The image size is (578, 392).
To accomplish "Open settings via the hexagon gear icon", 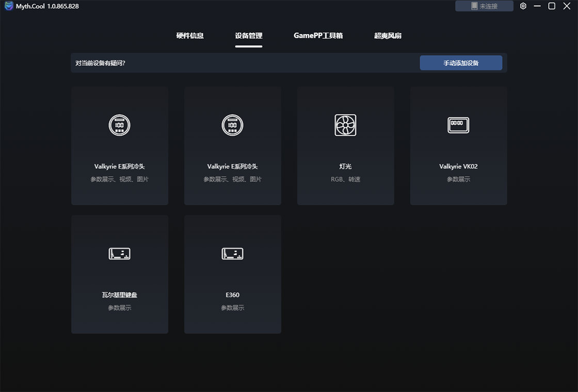I will (523, 6).
